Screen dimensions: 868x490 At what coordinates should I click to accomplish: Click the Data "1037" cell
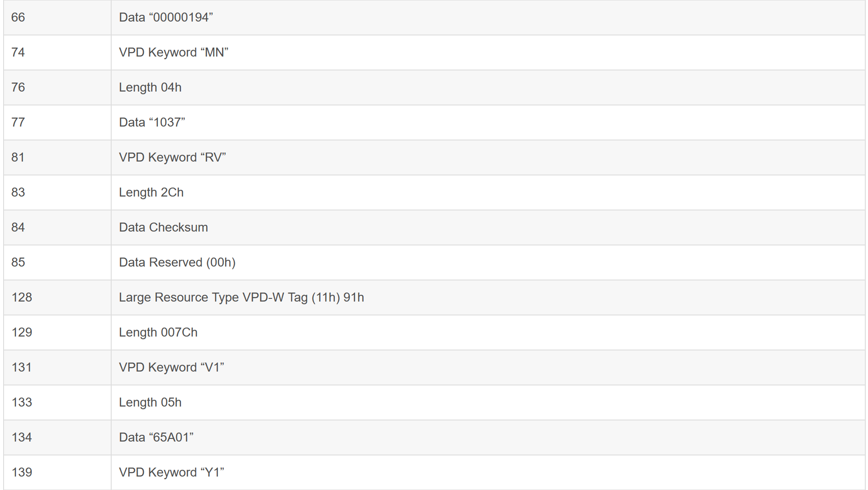152,122
